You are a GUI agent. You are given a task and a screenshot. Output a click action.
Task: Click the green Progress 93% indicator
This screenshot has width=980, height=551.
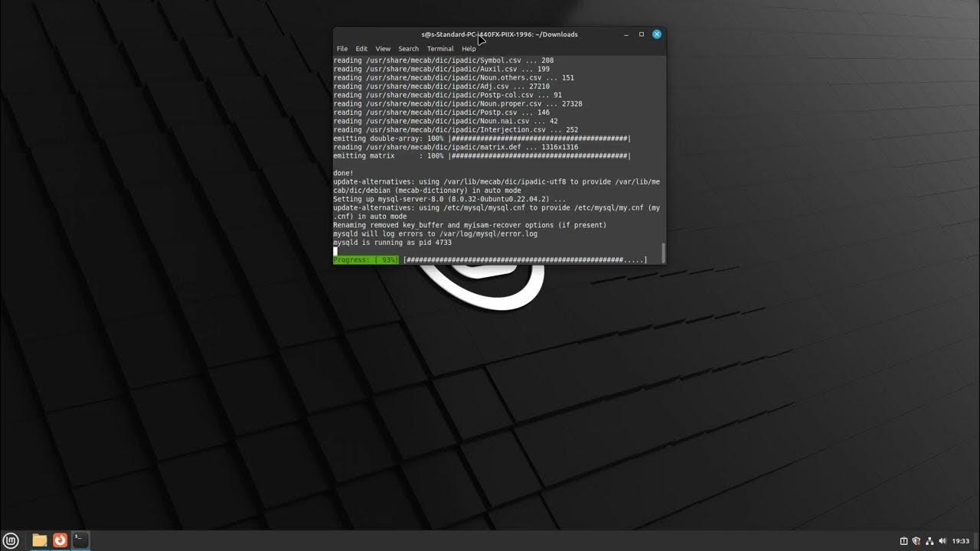(x=366, y=260)
